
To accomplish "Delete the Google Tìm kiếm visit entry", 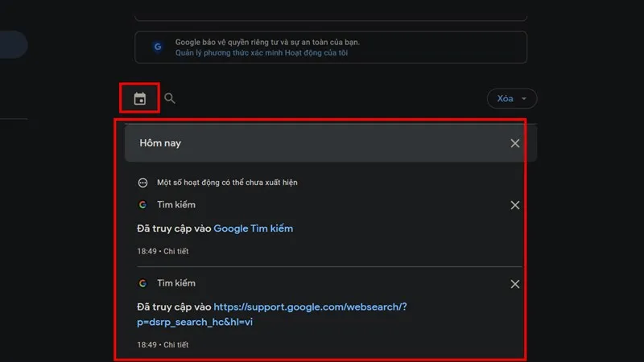I will (x=515, y=205).
